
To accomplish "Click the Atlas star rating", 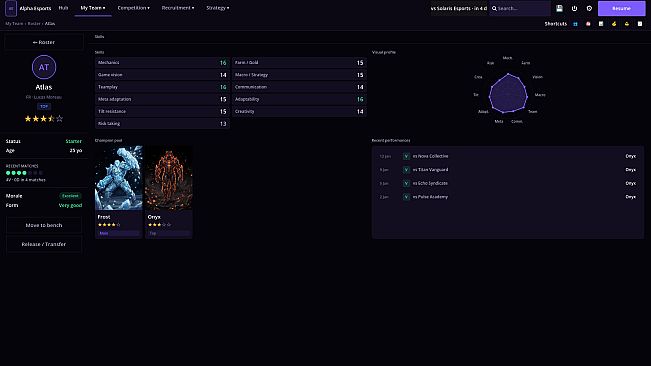I will click(44, 119).
